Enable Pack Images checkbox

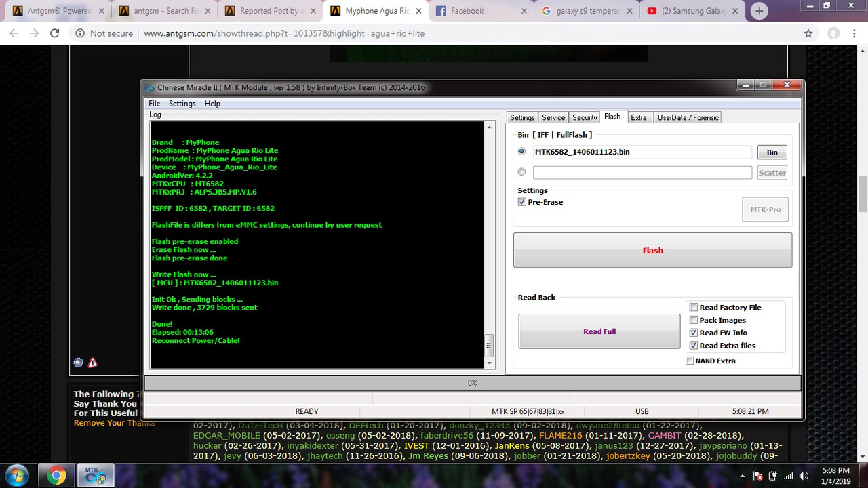694,320
